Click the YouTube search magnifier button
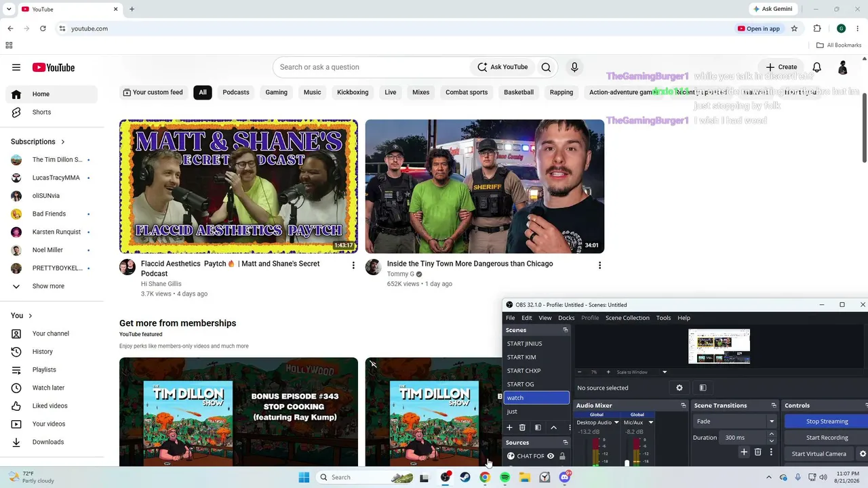This screenshot has width=868, height=488. coord(546,67)
